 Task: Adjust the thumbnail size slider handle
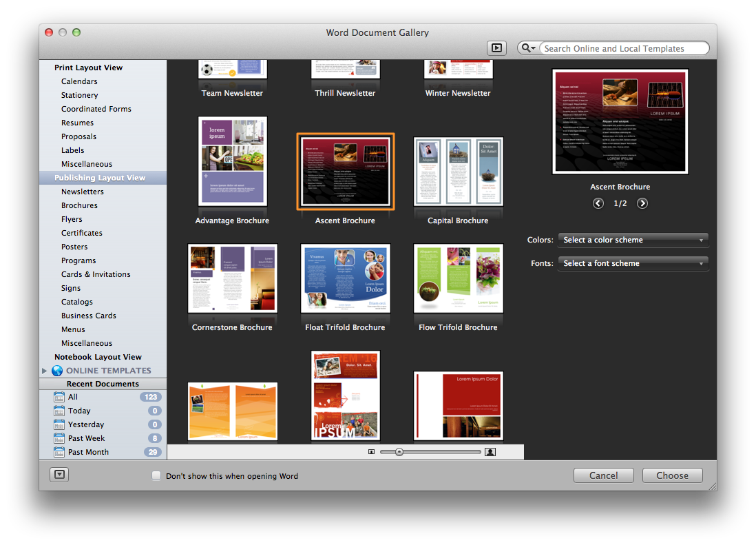(399, 452)
